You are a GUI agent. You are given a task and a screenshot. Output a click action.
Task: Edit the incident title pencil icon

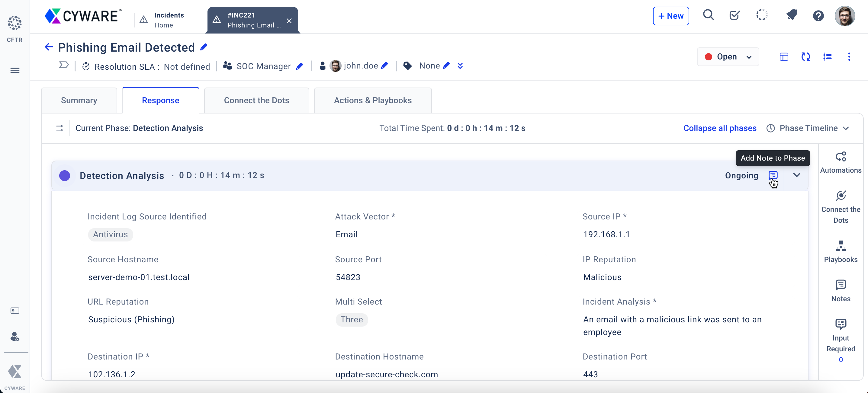204,47
